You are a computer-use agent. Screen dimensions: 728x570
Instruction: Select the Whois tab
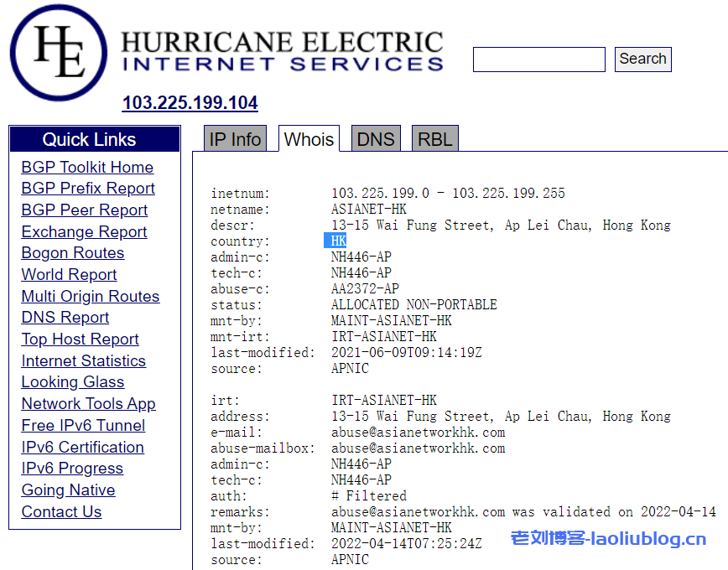click(x=309, y=139)
